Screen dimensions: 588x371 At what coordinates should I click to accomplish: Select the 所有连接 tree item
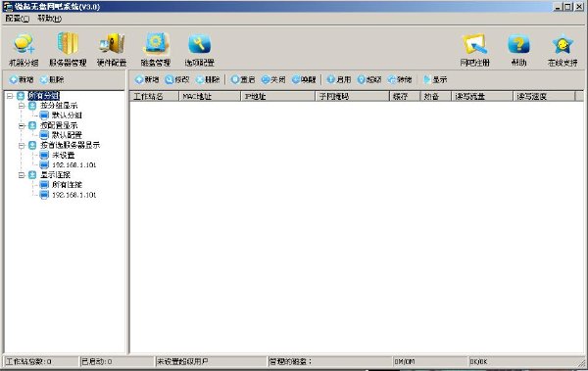[67, 185]
